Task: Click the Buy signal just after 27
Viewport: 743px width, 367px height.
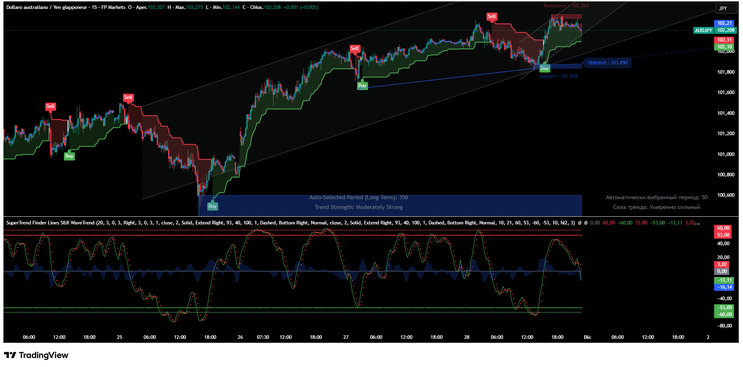Action: [362, 86]
